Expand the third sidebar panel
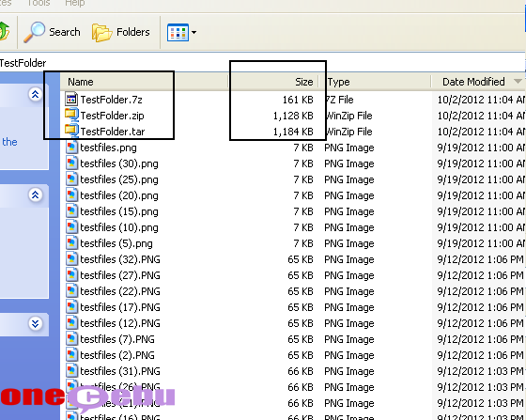The height and width of the screenshot is (420, 526). 36,324
